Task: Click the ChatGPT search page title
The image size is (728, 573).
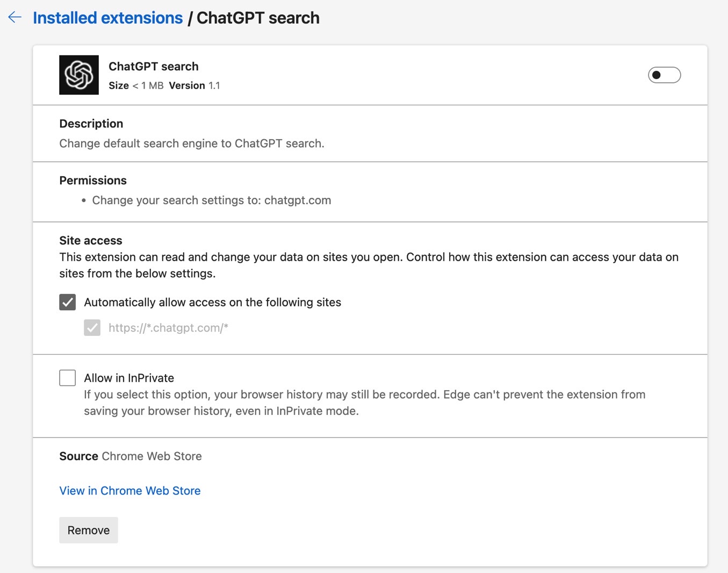Action: click(258, 18)
